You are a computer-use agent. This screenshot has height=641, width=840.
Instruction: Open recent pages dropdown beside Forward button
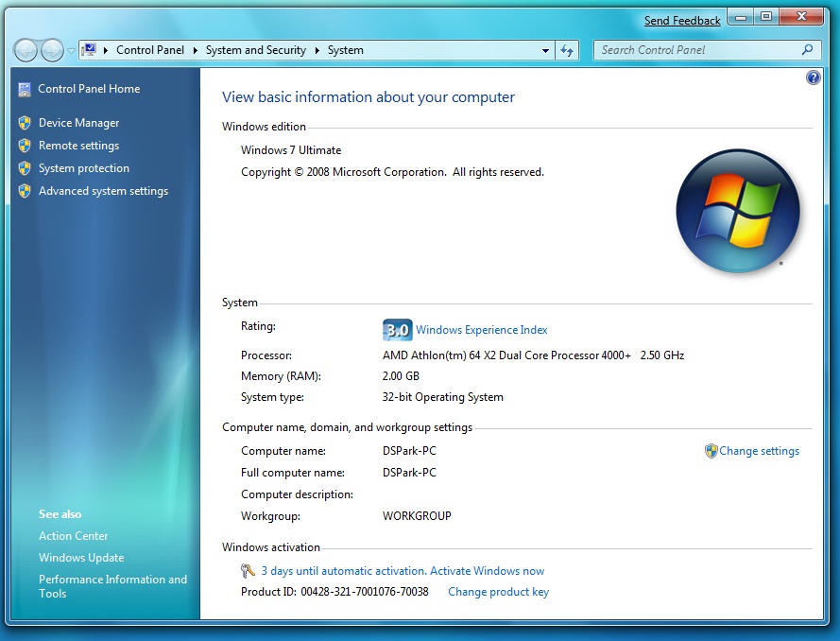point(71,51)
